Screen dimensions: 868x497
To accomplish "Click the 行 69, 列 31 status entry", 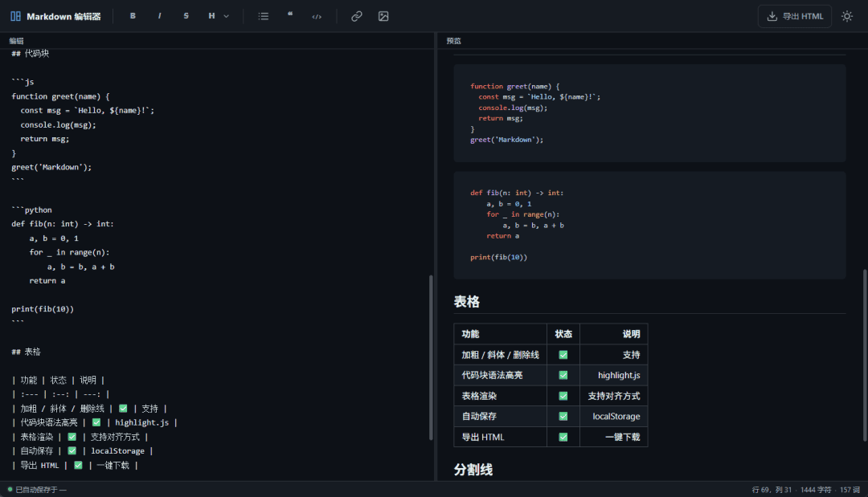I will coord(772,490).
